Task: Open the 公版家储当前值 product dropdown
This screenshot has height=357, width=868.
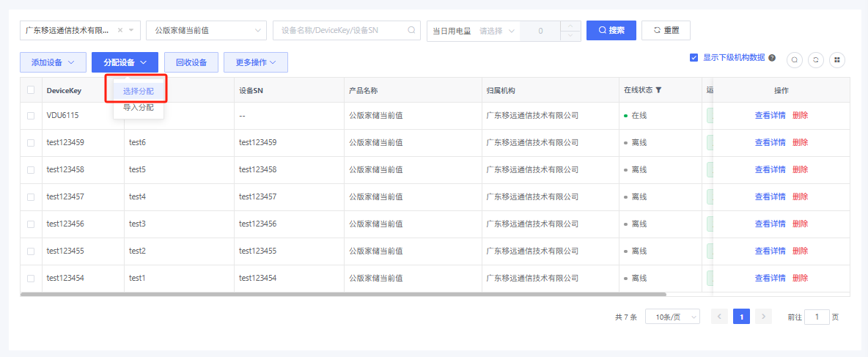Action: pyautogui.click(x=206, y=31)
